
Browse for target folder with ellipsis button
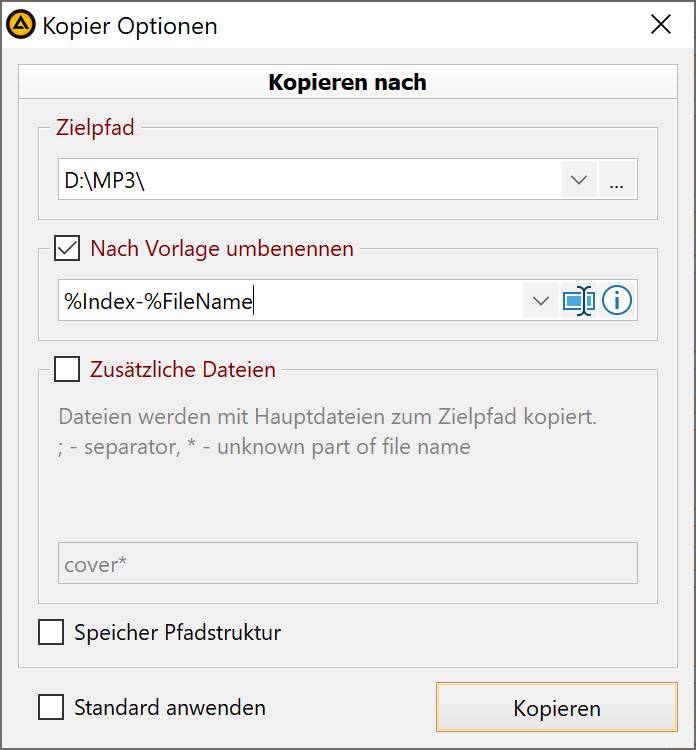point(617,181)
